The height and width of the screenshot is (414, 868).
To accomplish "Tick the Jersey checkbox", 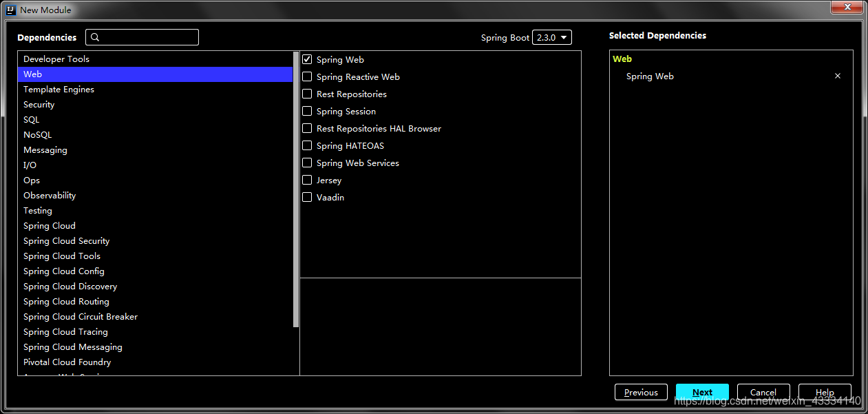I will point(307,180).
